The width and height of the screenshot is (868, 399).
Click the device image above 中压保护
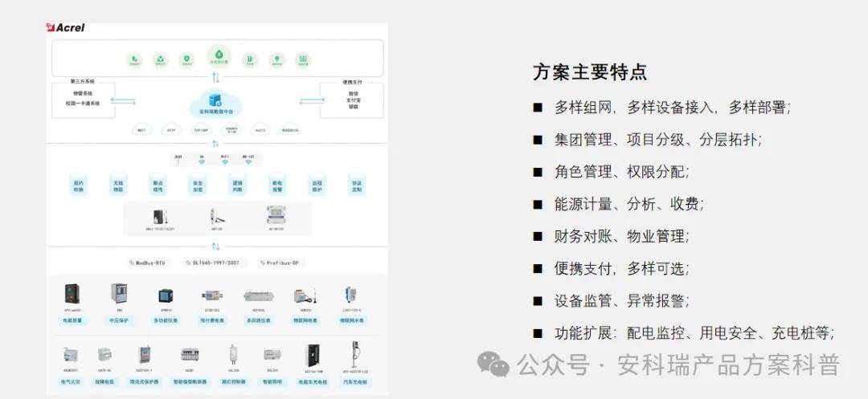(119, 294)
